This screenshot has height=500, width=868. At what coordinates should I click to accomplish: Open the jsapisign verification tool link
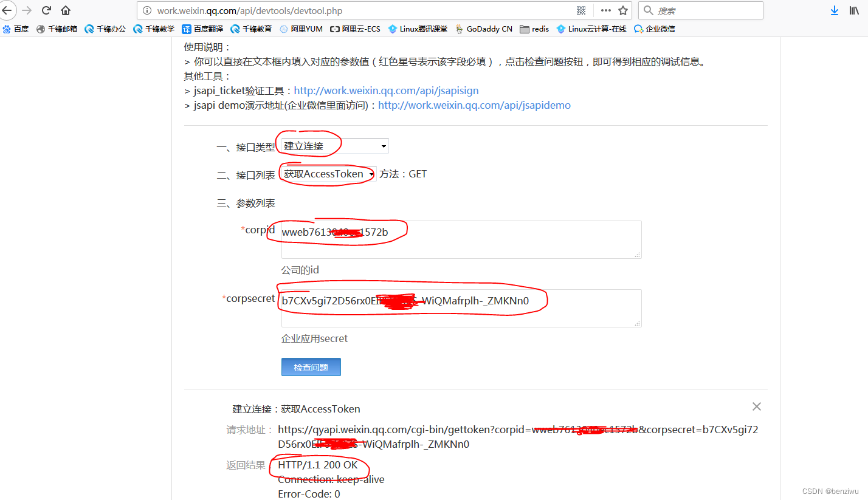386,91
